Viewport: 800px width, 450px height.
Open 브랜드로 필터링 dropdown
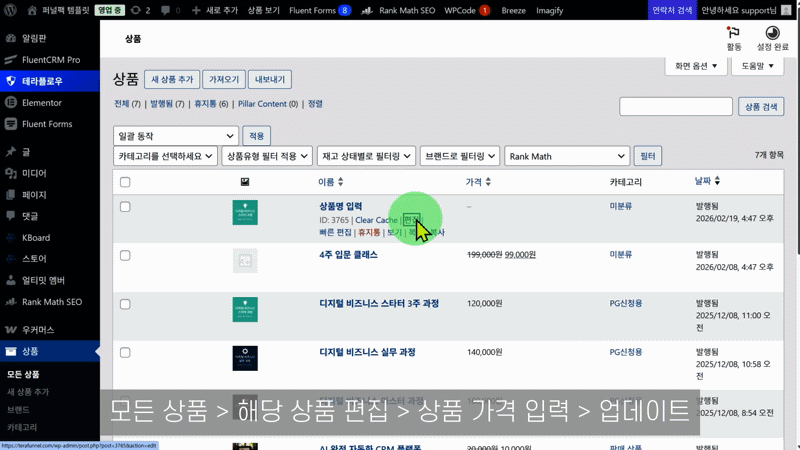[x=460, y=156]
